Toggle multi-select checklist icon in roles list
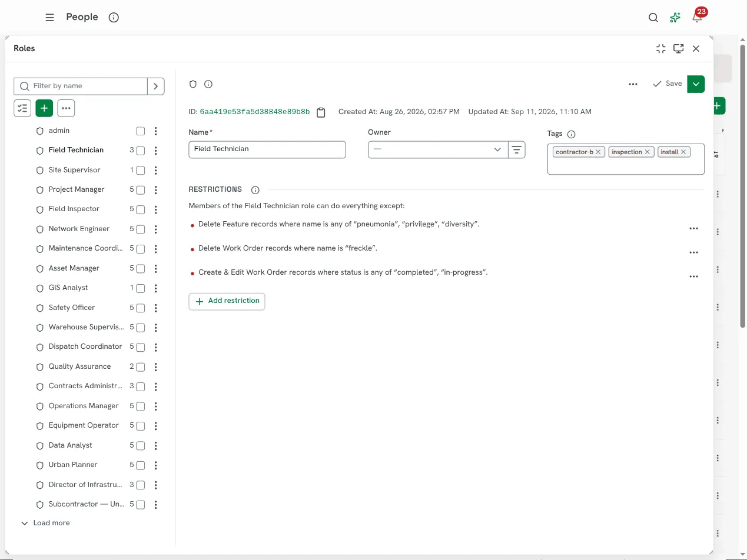The image size is (747, 560). [22, 108]
